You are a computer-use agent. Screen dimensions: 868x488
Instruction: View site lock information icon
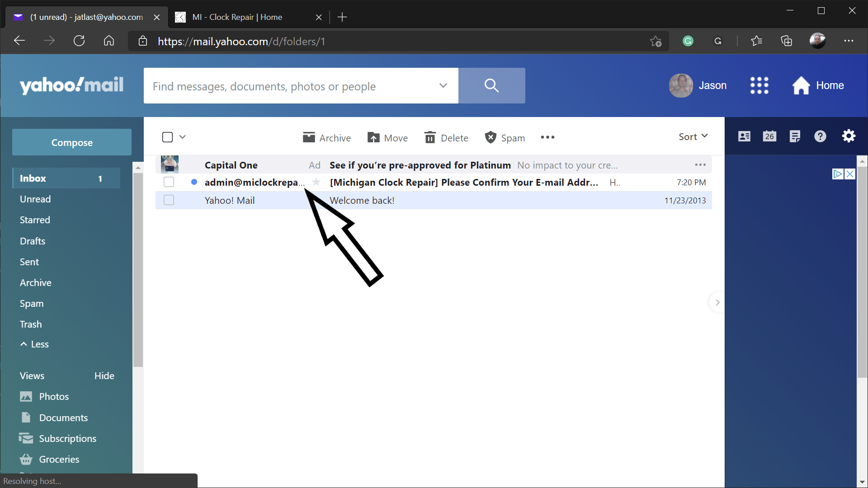[143, 41]
